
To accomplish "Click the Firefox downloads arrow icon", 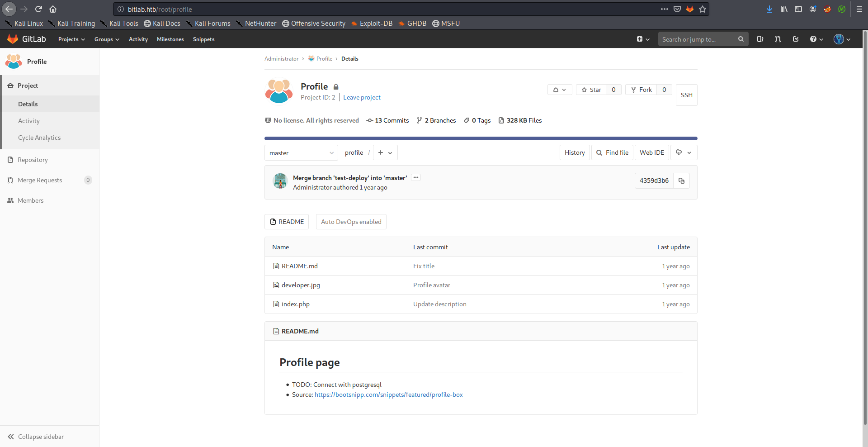I will point(769,9).
